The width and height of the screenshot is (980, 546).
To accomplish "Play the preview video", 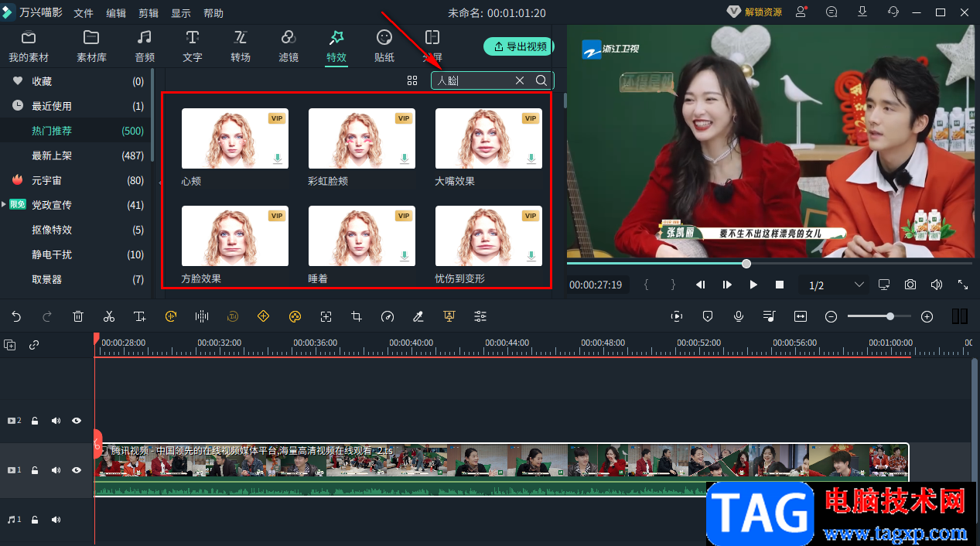I will [753, 285].
